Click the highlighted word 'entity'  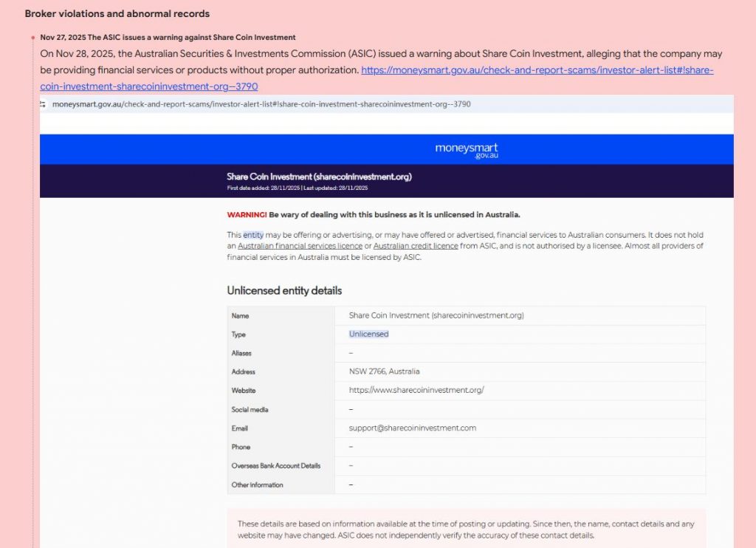[253, 235]
